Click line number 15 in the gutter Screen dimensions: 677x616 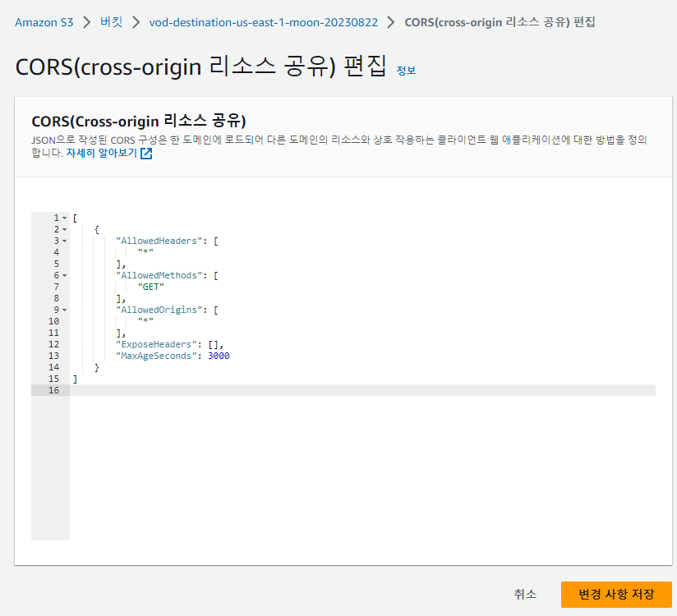click(x=53, y=379)
